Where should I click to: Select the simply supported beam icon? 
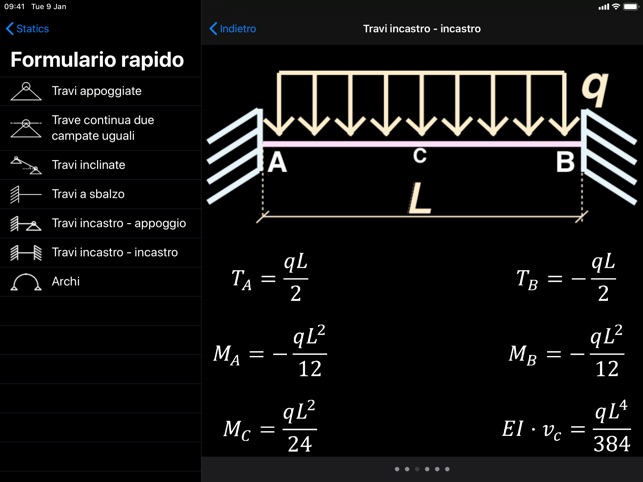(x=26, y=91)
